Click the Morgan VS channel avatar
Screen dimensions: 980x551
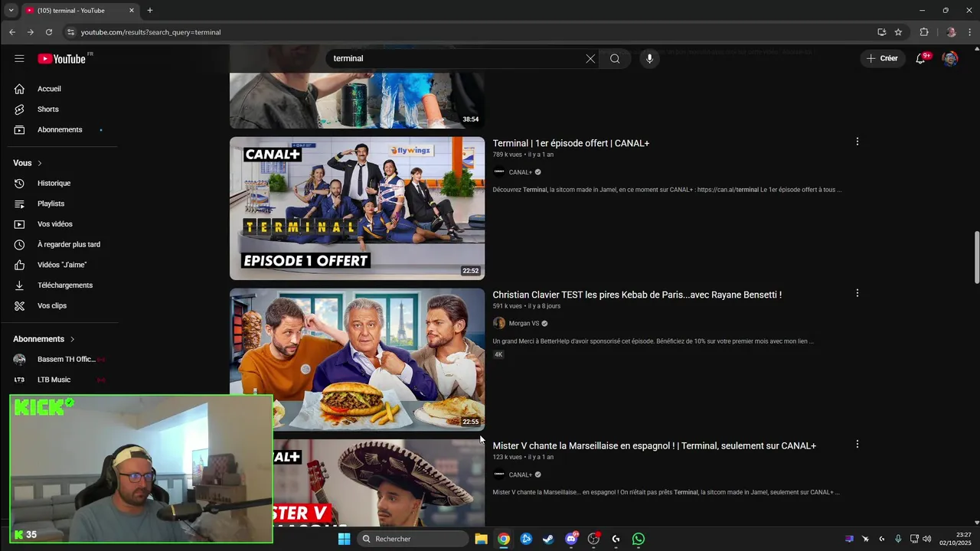click(499, 324)
